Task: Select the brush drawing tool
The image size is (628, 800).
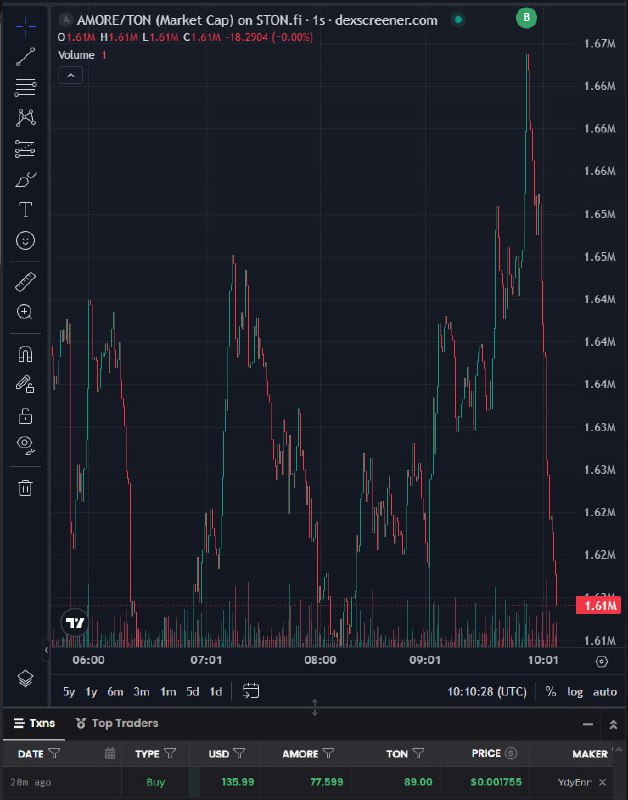Action: click(x=26, y=180)
